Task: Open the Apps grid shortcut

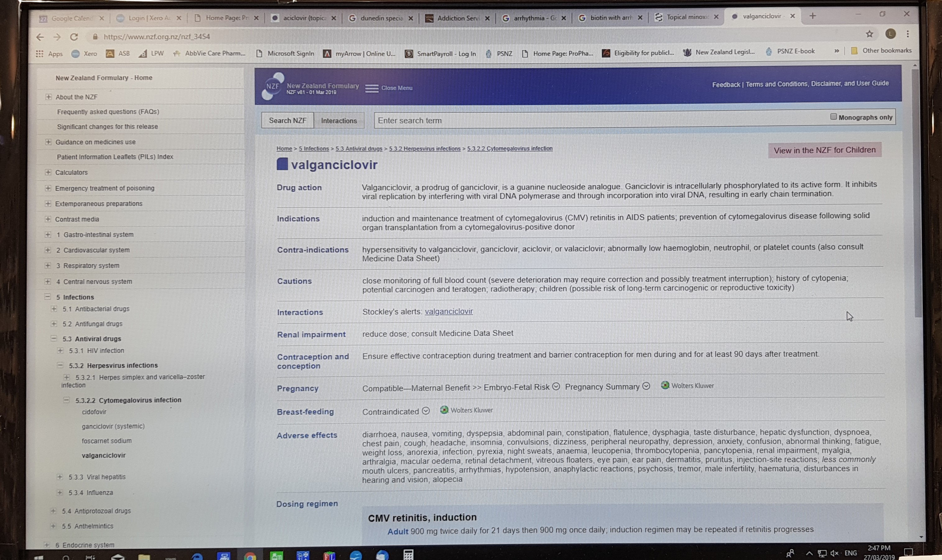Action: (39, 53)
